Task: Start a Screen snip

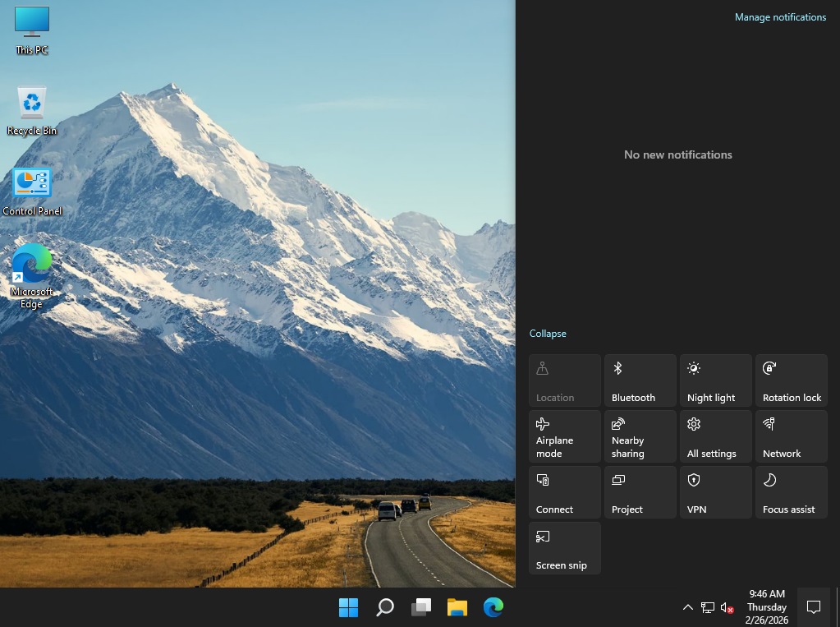Action: tap(564, 548)
